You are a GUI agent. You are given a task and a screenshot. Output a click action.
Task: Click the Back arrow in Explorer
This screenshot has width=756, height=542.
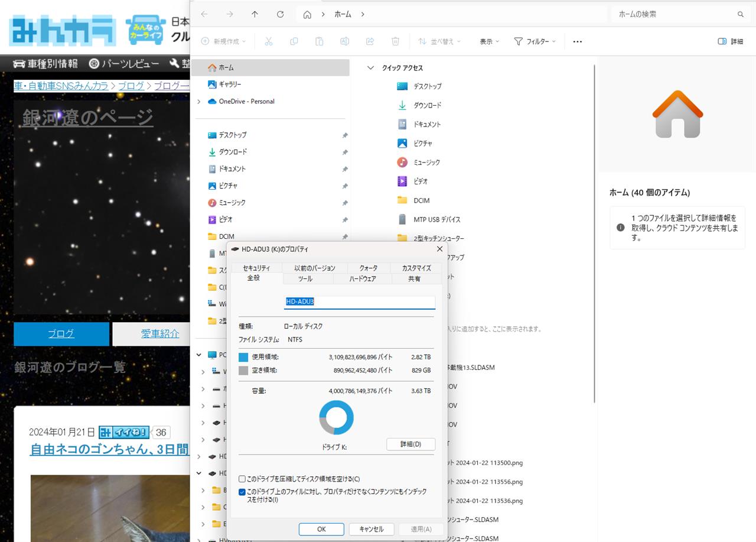pos(204,14)
